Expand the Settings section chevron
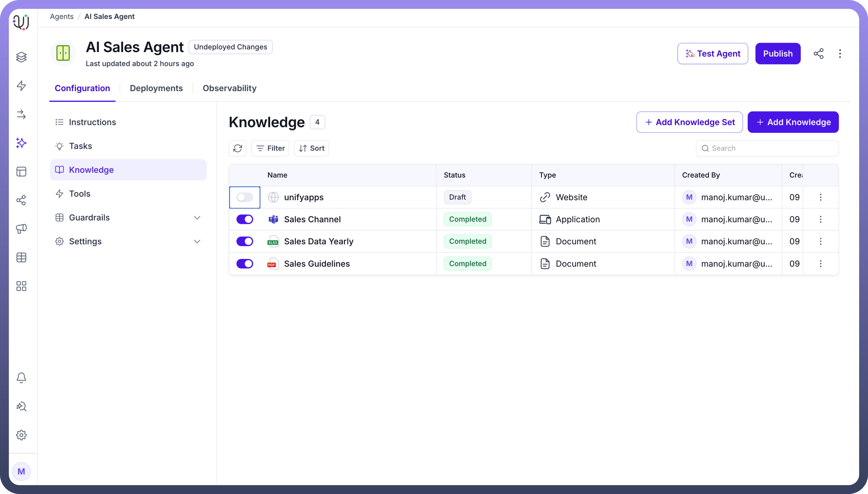This screenshot has height=494, width=868. (197, 241)
